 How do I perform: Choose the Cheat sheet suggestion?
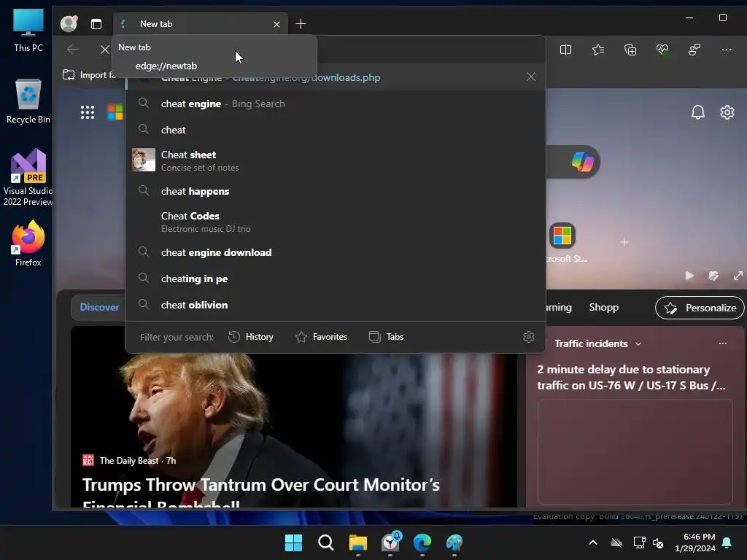coord(336,160)
